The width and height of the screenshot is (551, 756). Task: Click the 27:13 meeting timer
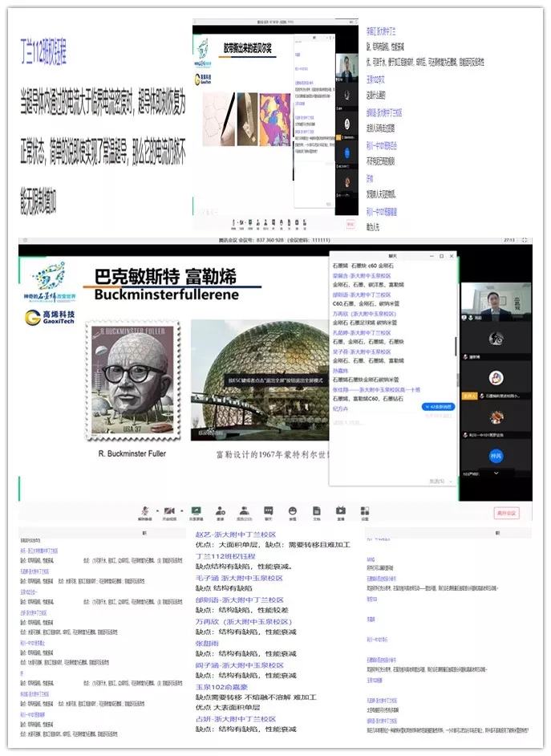point(509,240)
